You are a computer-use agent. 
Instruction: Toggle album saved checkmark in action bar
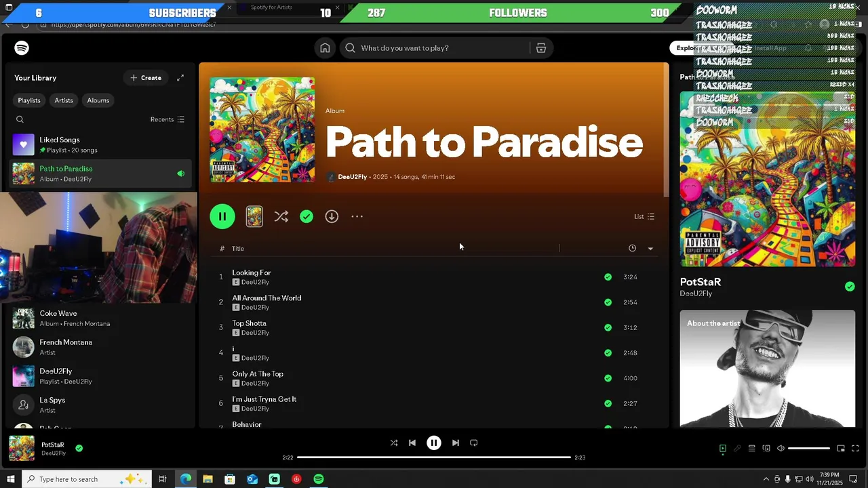[x=307, y=216]
